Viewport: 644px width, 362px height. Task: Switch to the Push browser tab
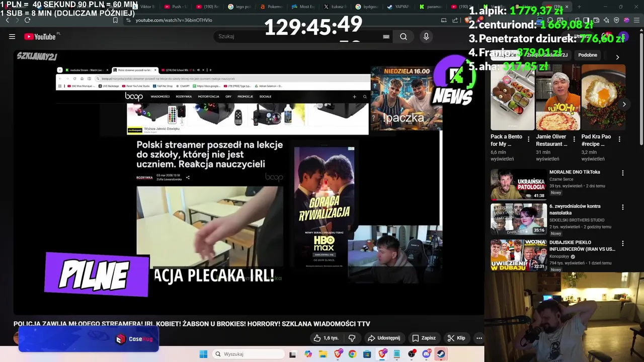pyautogui.click(x=176, y=7)
